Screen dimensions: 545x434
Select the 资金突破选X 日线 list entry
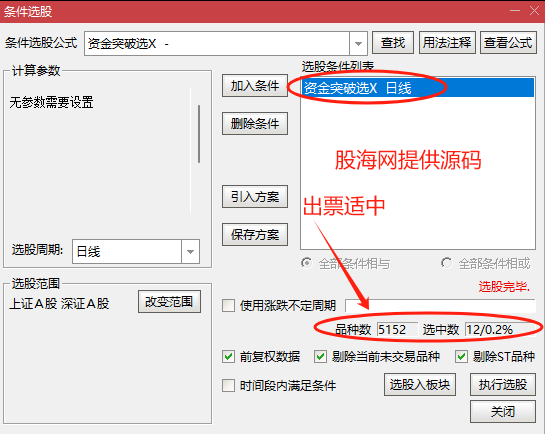pos(418,88)
